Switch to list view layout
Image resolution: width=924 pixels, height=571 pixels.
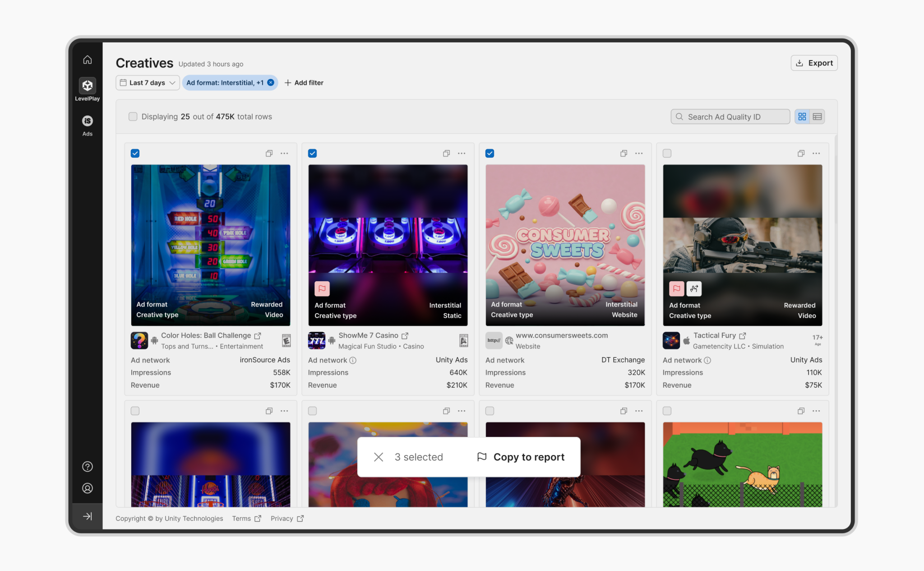pos(817,117)
